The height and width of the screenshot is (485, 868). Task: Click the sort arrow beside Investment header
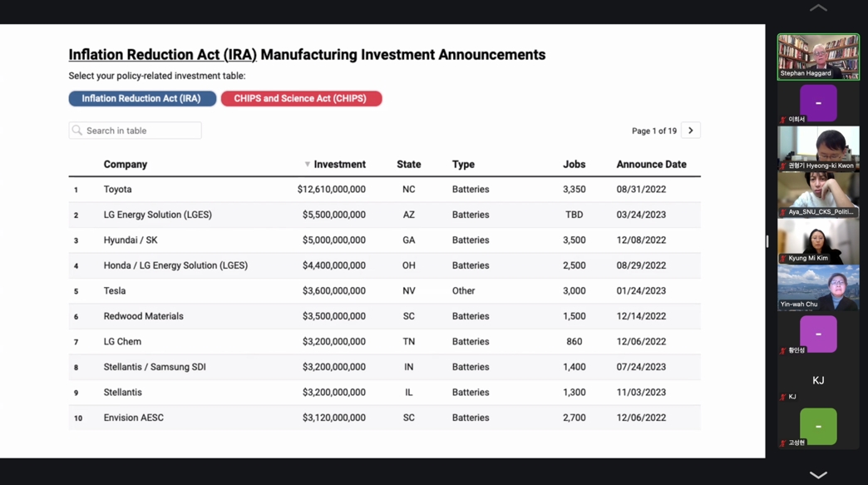point(308,165)
